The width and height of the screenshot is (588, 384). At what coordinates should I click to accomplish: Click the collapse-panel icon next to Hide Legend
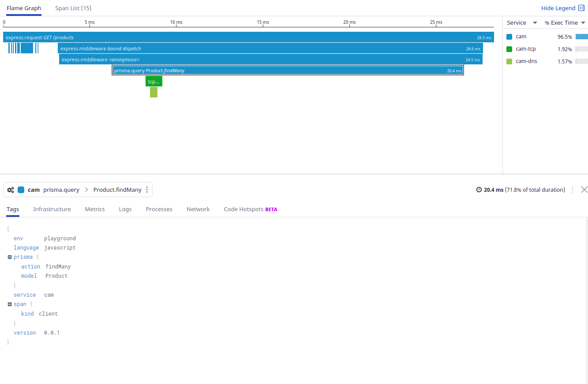pyautogui.click(x=581, y=8)
